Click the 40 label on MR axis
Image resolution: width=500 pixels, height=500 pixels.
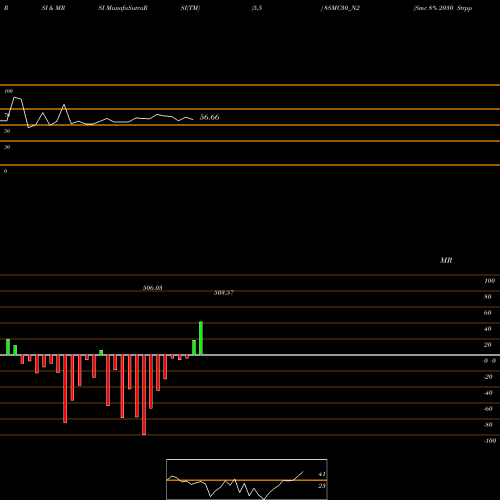pos(488,329)
